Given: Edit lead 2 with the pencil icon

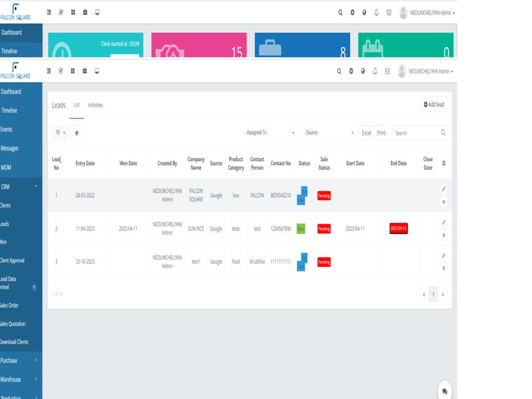Looking at the screenshot, I should point(444,222).
